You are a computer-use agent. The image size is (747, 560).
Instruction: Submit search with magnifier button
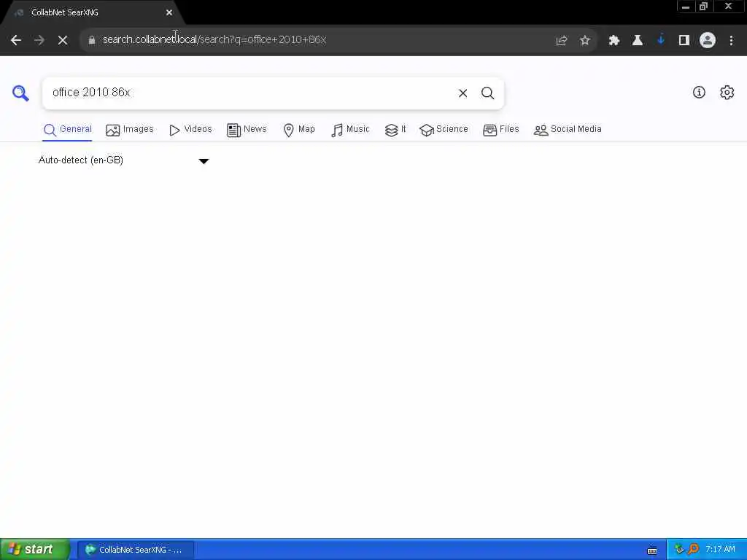487,93
